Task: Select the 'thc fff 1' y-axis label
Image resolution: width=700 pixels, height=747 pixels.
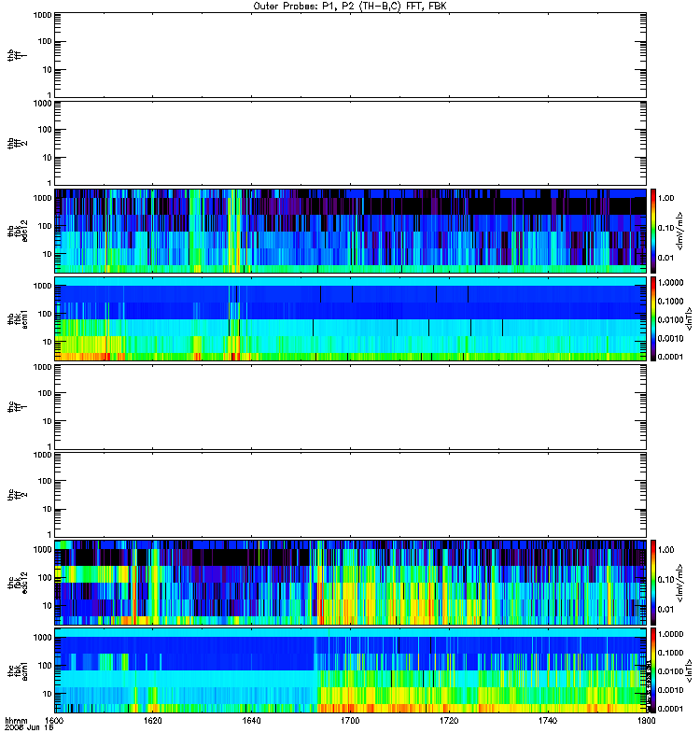Action: tap(17, 407)
